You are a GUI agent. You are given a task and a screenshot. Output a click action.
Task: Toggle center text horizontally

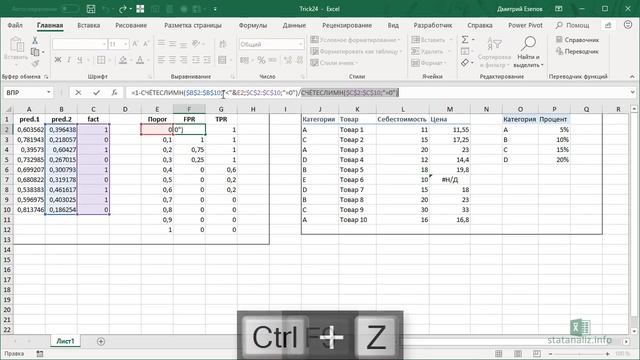pyautogui.click(x=173, y=60)
